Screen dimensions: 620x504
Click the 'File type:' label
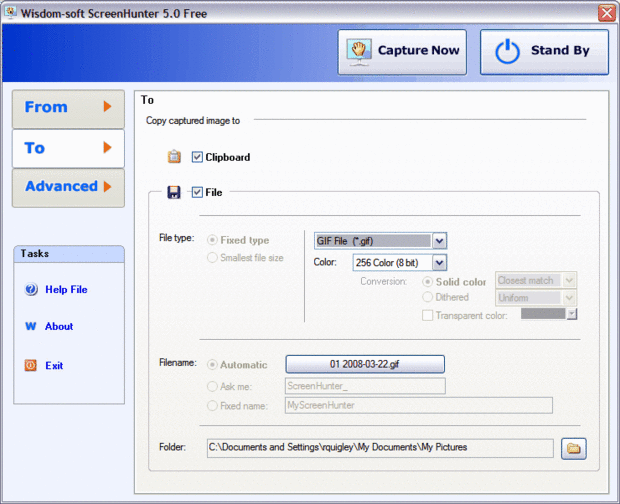point(176,238)
